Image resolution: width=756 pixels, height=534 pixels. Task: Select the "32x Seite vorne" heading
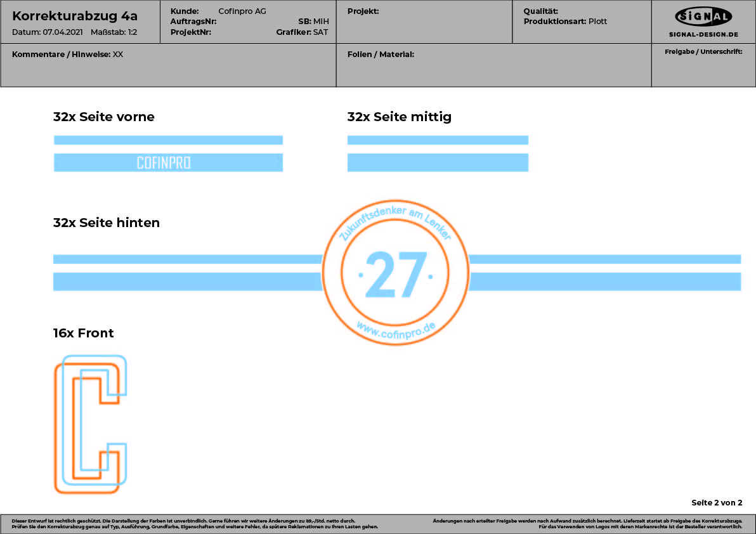(x=103, y=117)
